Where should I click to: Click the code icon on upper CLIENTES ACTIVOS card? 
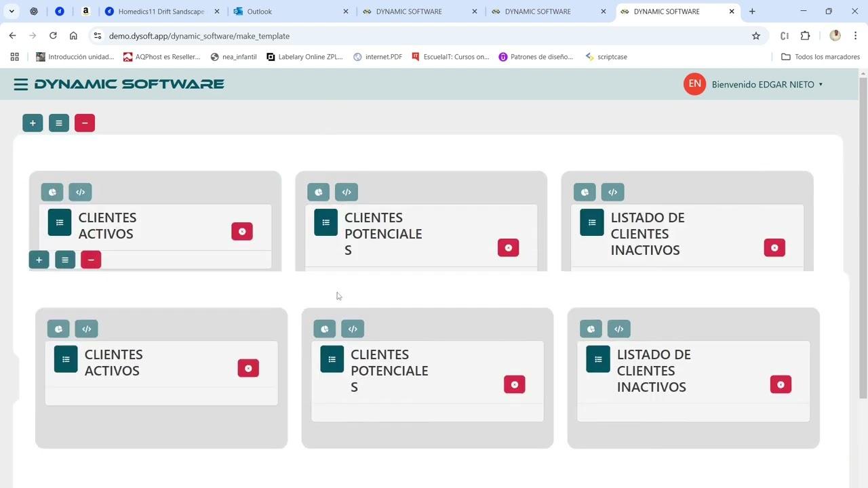[80, 192]
